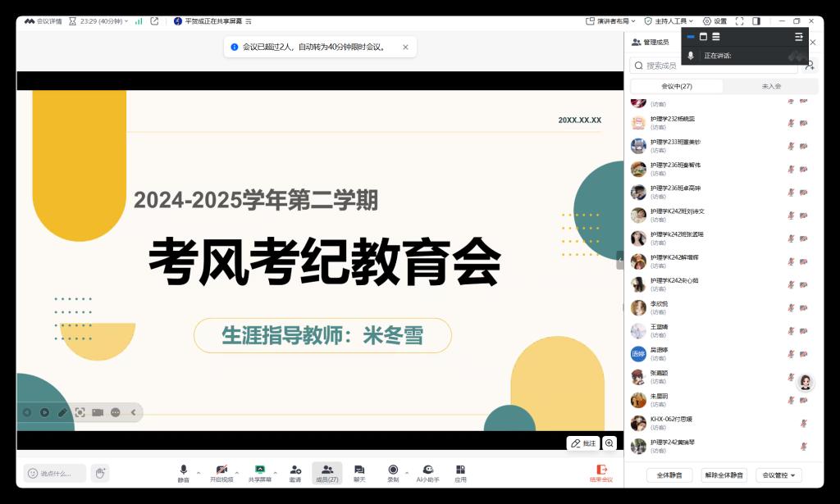Click the 解除全体静音 button

724,475
